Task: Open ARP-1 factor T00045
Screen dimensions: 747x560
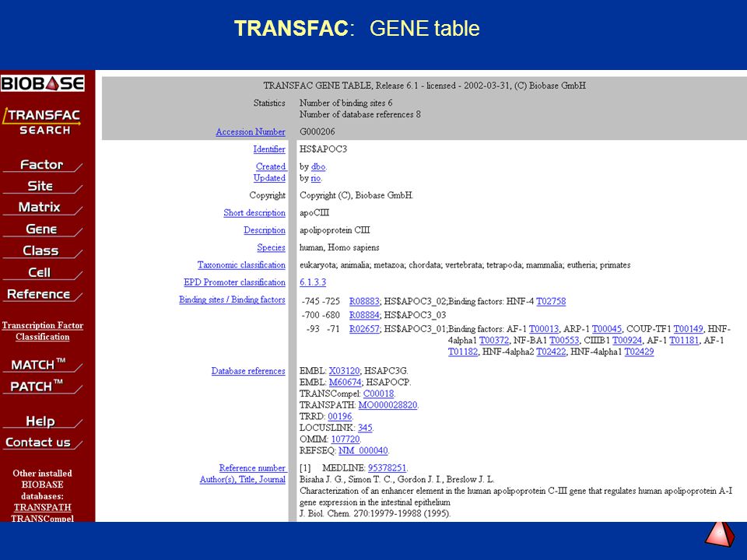Action: [x=607, y=329]
